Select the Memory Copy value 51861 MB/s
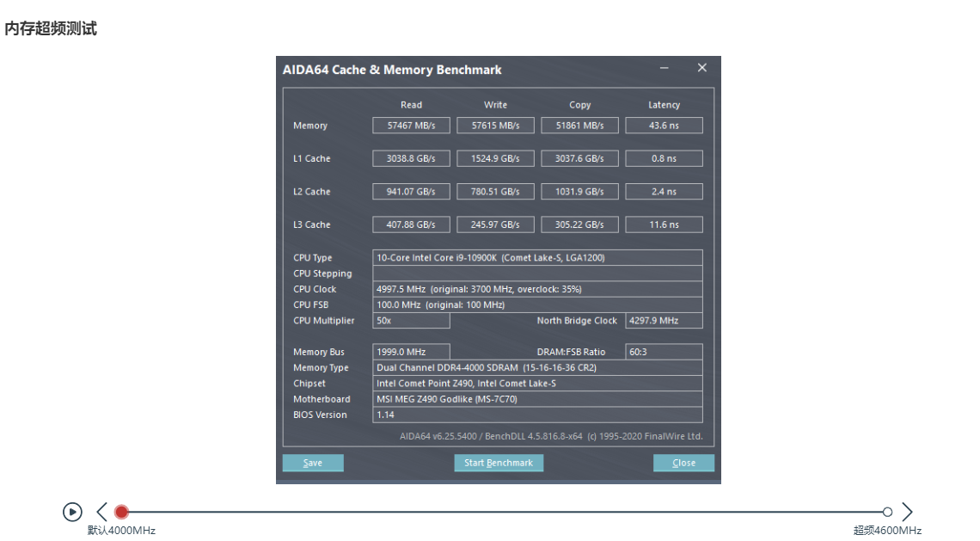This screenshot has width=980, height=541. click(x=580, y=126)
